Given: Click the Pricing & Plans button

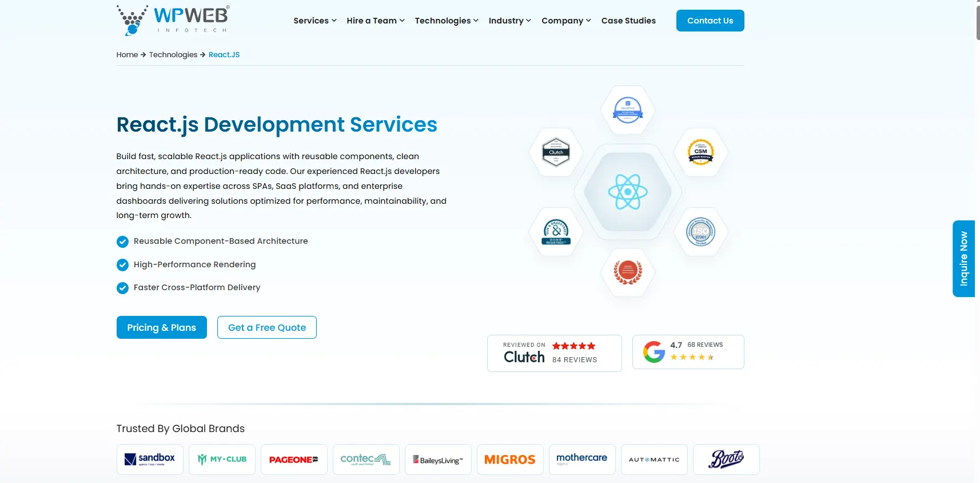Looking at the screenshot, I should (x=162, y=327).
